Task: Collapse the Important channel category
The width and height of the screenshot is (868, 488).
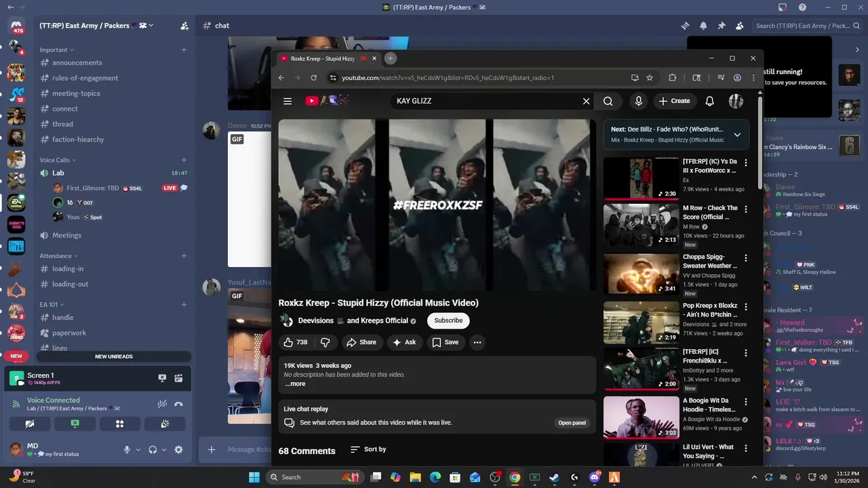Action: (56, 49)
